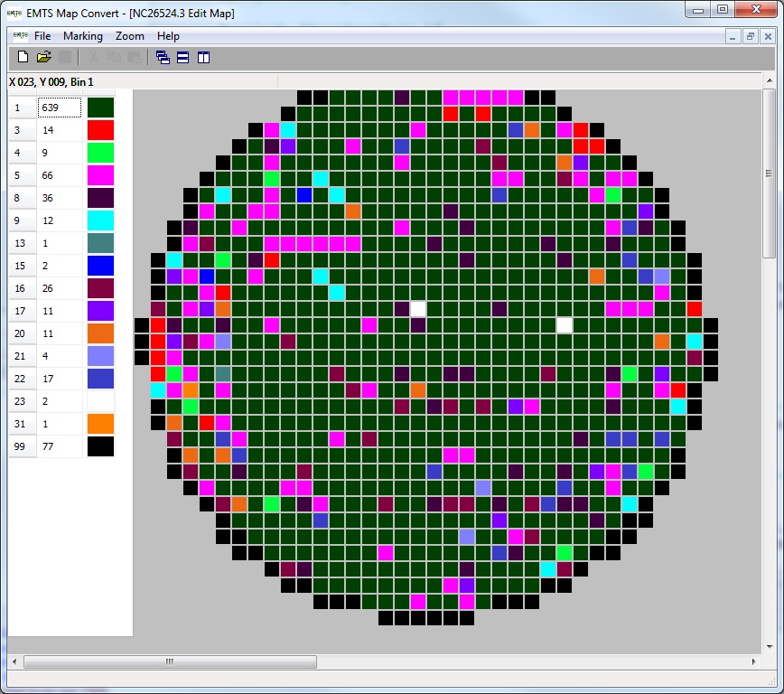The height and width of the screenshot is (694, 784).
Task: Click the count field showing 639
Action: (x=60, y=108)
